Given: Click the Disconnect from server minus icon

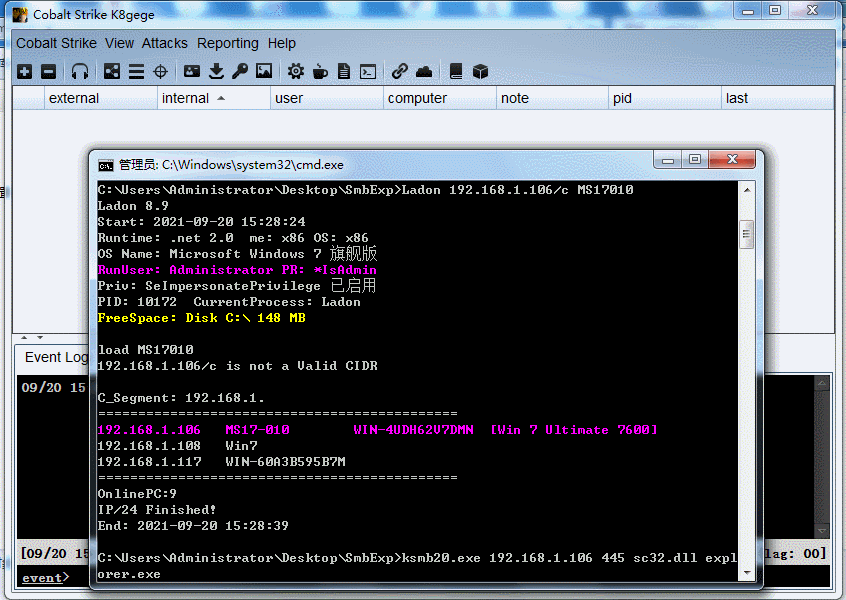Looking at the screenshot, I should coord(48,71).
